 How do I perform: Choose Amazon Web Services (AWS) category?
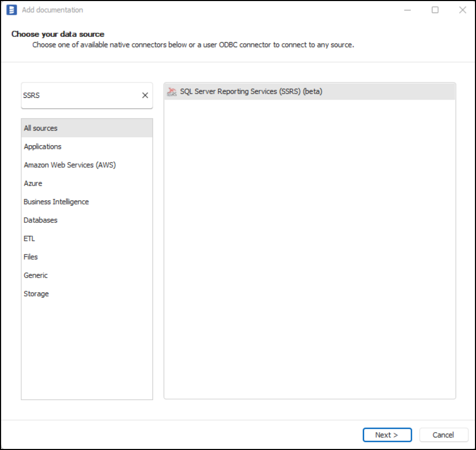tap(69, 165)
